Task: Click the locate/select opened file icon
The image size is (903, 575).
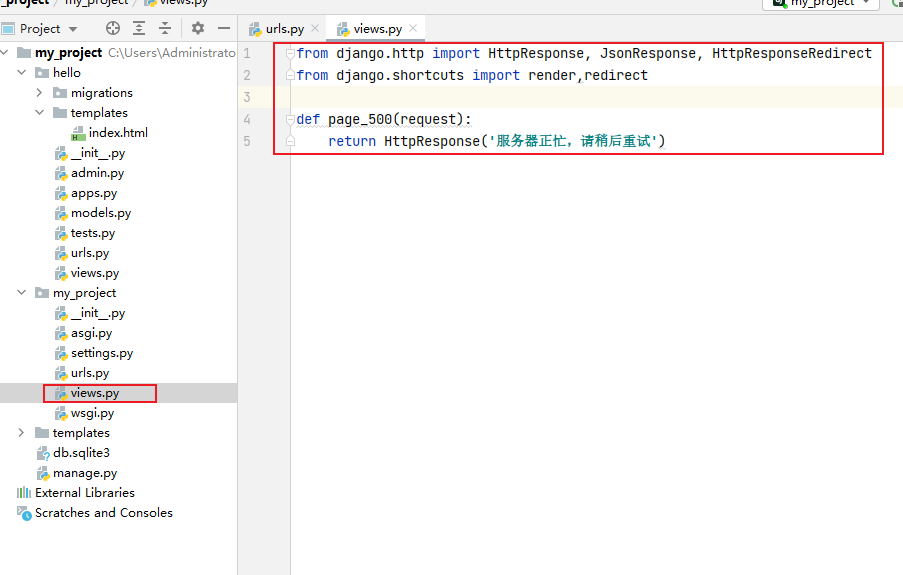Action: coord(113,28)
